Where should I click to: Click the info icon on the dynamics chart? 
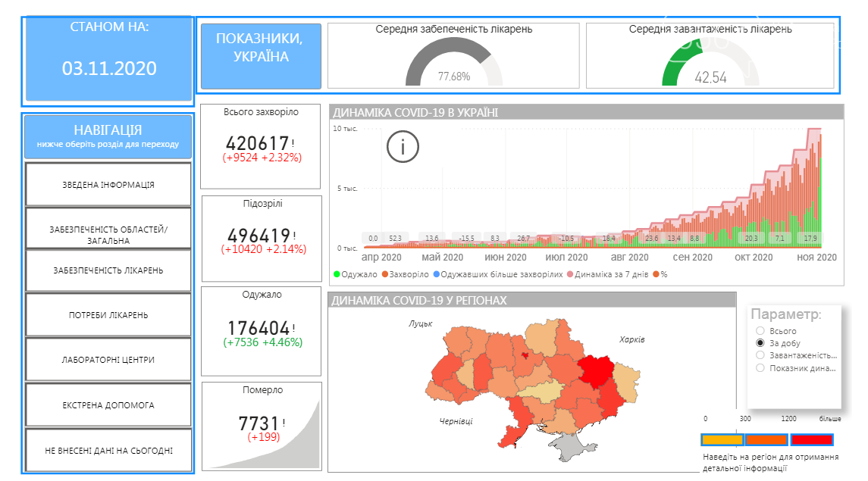tap(403, 148)
